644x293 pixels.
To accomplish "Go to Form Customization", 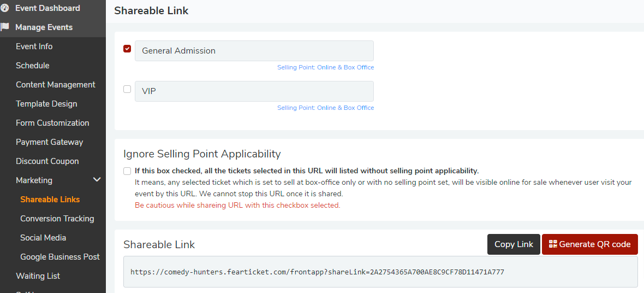I will click(x=52, y=122).
